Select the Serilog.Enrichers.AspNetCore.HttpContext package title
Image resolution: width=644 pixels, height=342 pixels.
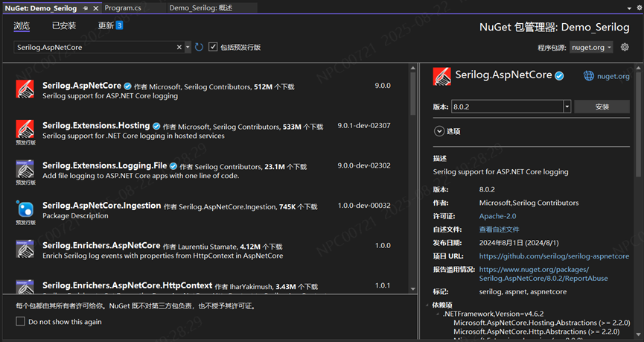[x=127, y=285]
